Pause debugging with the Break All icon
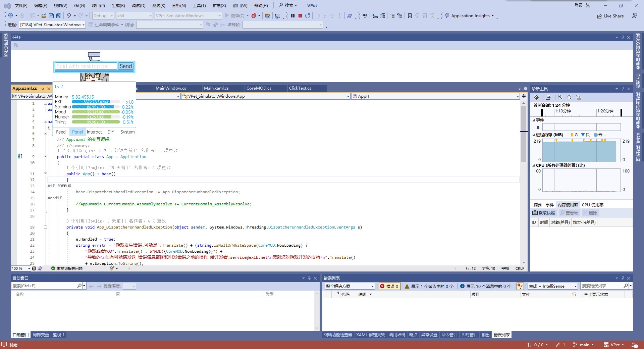Viewport: 644px width, 349px height. click(293, 16)
